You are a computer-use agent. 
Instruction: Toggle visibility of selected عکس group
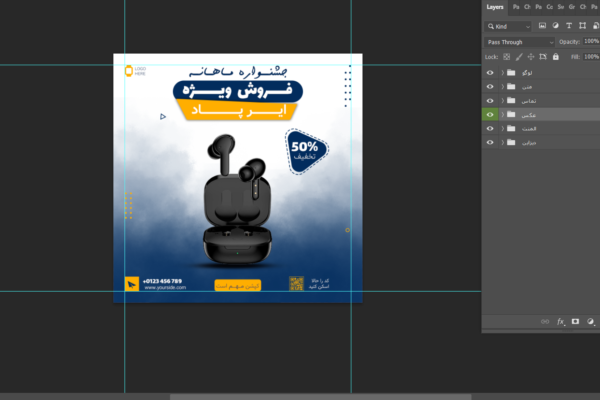[490, 114]
